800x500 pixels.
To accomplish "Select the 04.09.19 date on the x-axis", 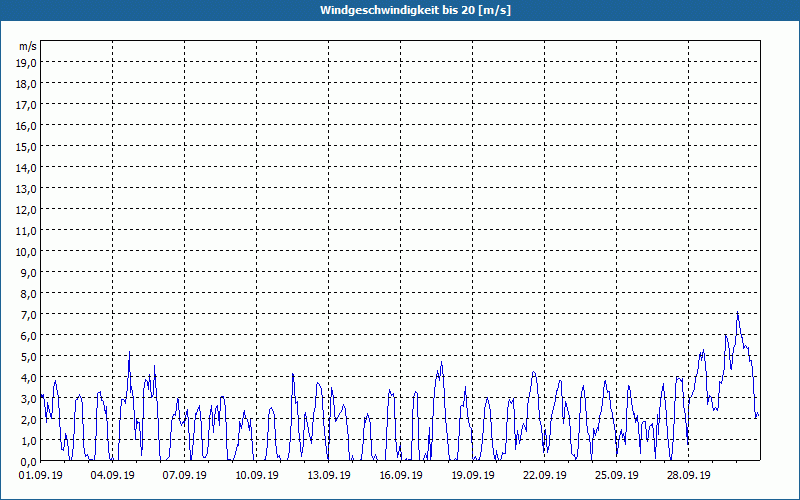I will pos(113,476).
